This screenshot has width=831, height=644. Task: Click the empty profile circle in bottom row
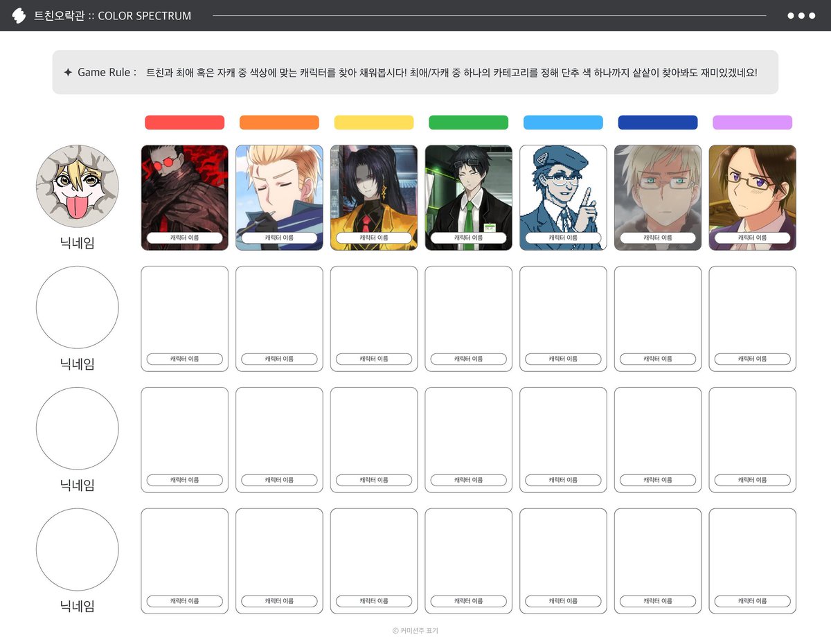[x=78, y=550]
